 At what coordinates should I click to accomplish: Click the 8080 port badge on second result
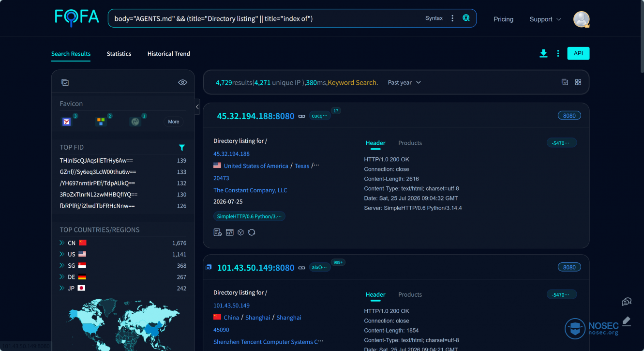coord(569,267)
